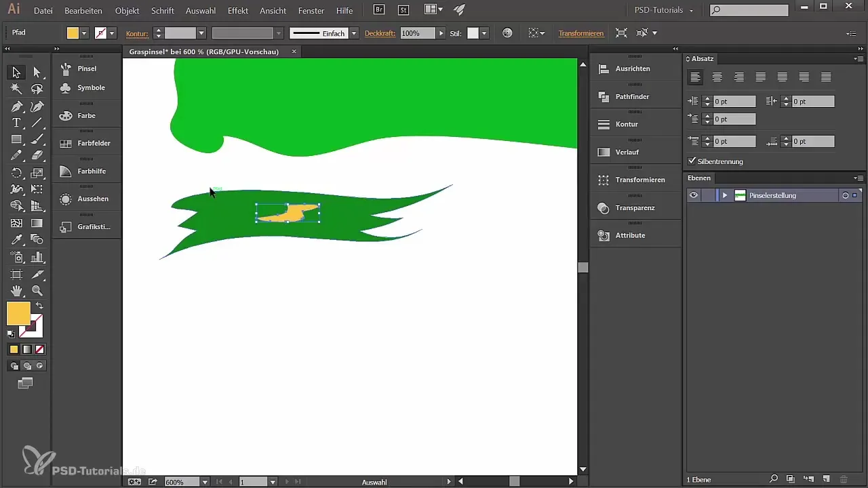Image resolution: width=868 pixels, height=488 pixels.
Task: Select the Rectangle tool
Action: pos(16,139)
